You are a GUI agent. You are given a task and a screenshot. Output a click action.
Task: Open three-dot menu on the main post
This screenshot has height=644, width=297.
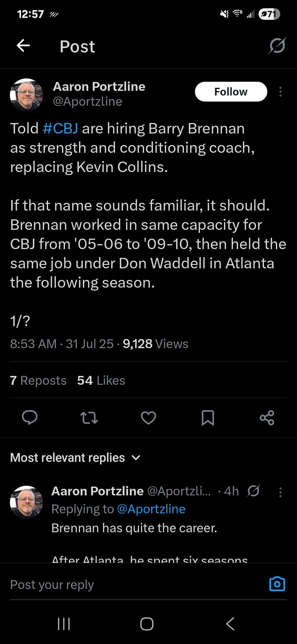[280, 92]
